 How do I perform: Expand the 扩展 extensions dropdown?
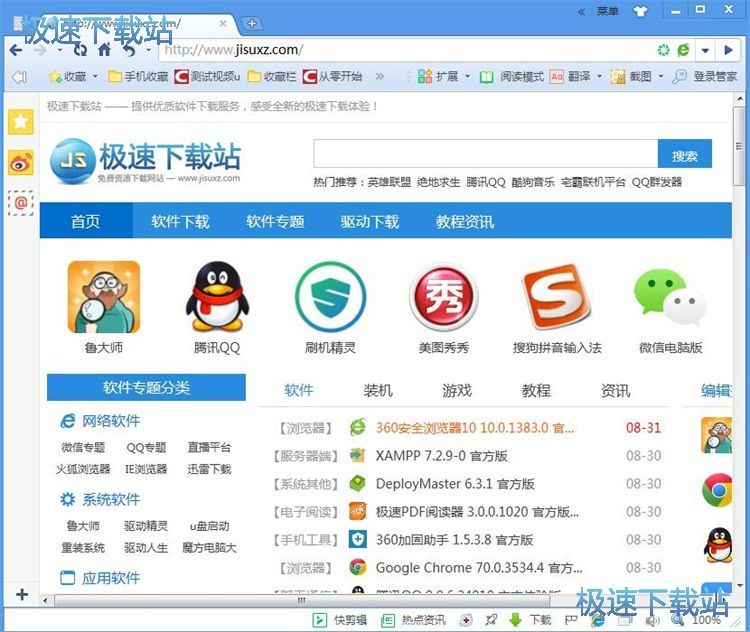tap(467, 77)
